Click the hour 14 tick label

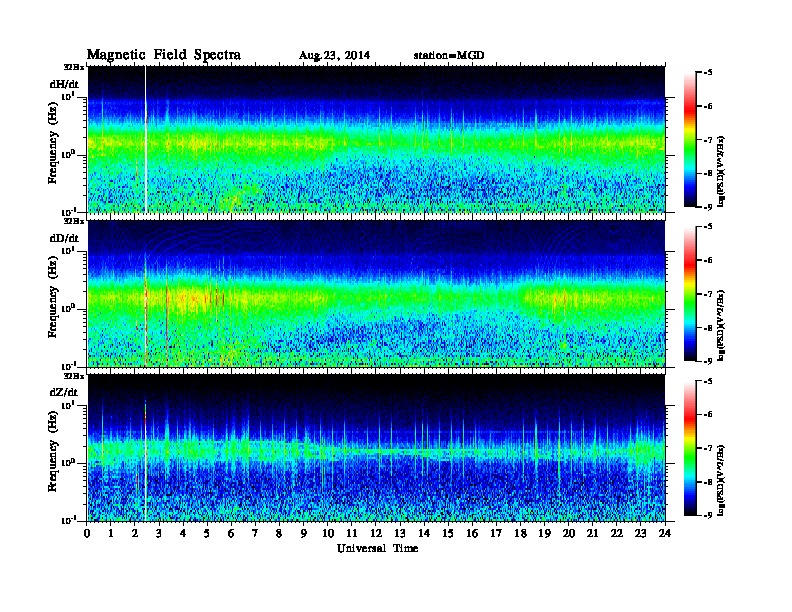pyautogui.click(x=424, y=533)
